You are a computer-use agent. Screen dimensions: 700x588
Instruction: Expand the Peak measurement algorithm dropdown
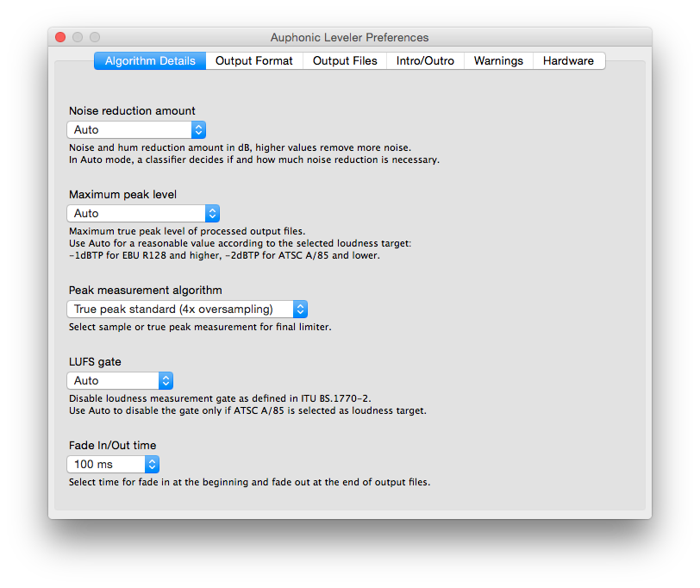point(187,309)
